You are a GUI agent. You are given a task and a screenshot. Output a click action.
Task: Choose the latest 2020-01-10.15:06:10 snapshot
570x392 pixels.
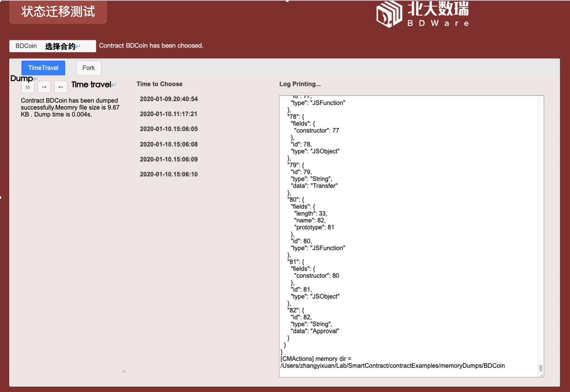pos(169,175)
